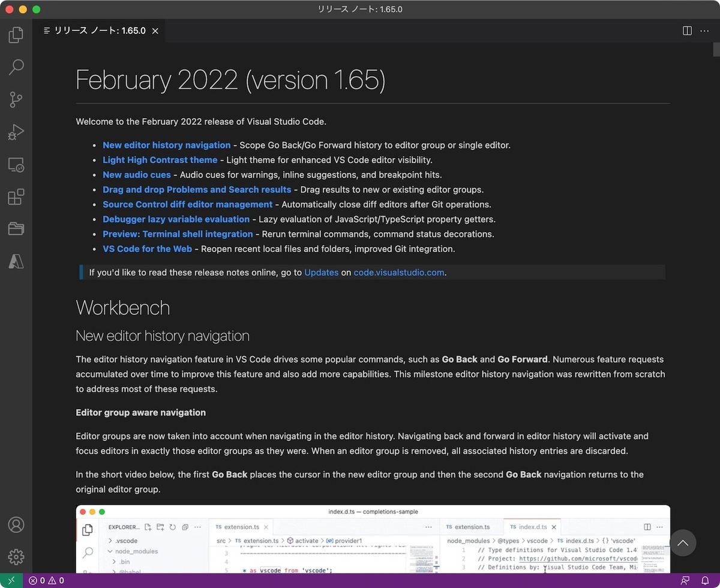Viewport: 720px width, 588px height.
Task: Open the Run and Debug view
Action: [x=16, y=131]
